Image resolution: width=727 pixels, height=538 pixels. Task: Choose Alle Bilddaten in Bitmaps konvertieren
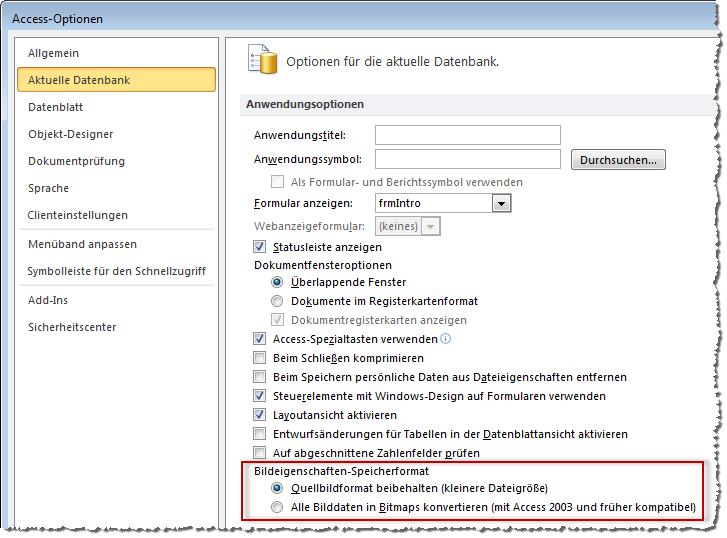(x=278, y=507)
